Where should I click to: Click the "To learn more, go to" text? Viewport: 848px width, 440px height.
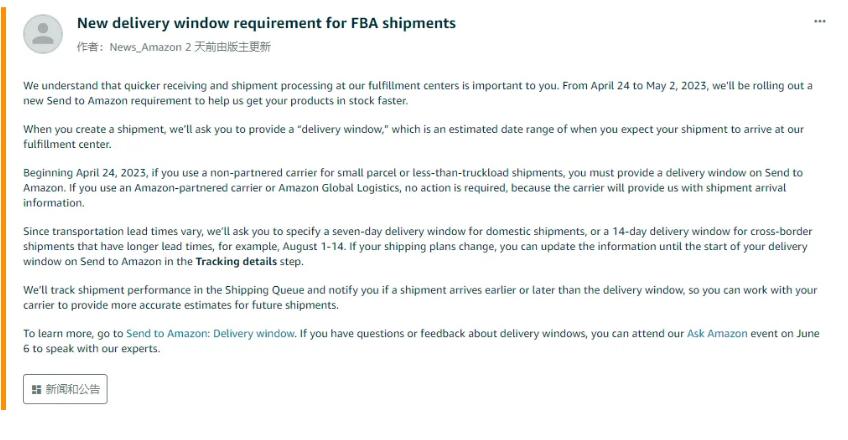[x=73, y=333]
